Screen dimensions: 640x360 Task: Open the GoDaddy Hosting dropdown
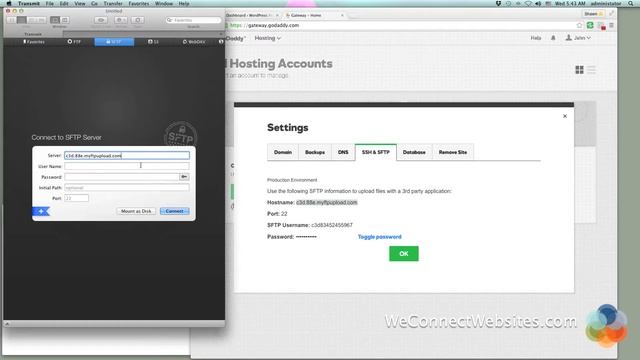click(268, 38)
